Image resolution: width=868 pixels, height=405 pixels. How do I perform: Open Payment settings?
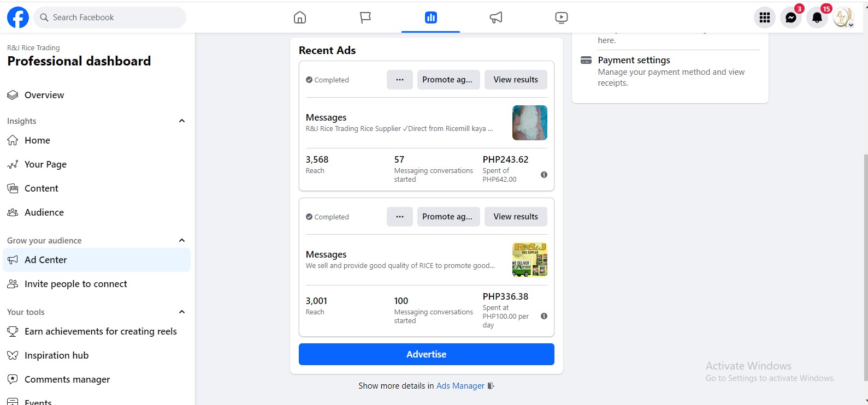click(x=634, y=60)
